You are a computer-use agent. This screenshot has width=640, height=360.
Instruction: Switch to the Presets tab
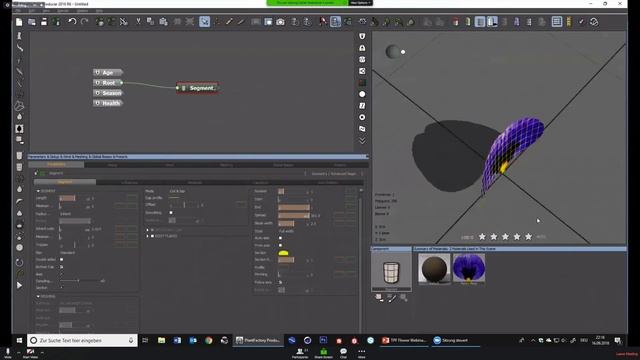[340, 165]
